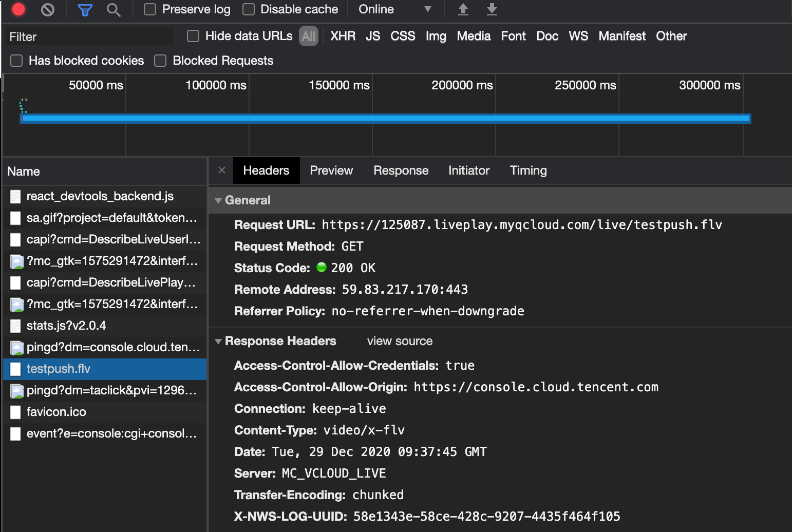Screen dimensions: 792x532
Task: Filter requests by Img
Action: click(436, 36)
